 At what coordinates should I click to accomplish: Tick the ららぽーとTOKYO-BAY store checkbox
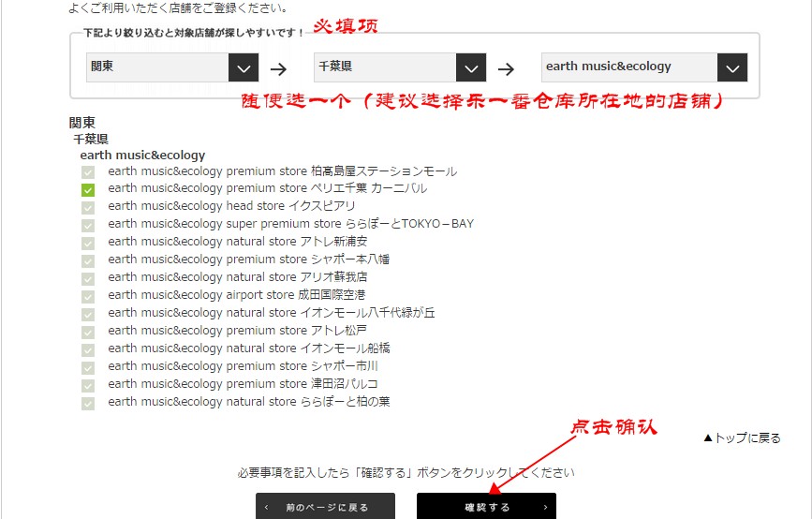tap(88, 225)
